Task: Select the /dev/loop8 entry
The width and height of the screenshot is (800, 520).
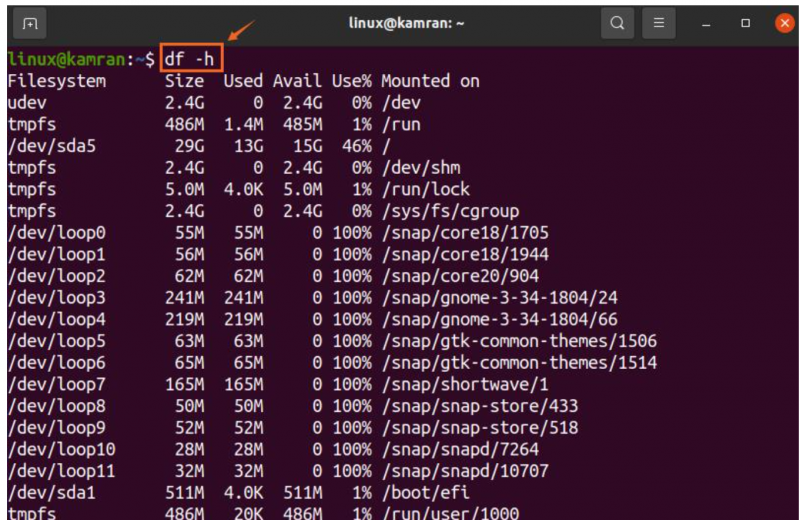Action: (57, 407)
